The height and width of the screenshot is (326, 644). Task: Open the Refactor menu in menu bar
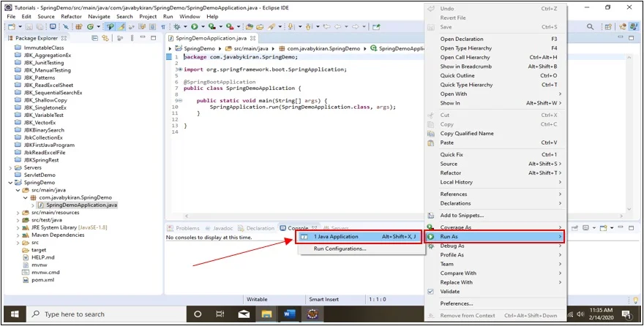pos(71,16)
